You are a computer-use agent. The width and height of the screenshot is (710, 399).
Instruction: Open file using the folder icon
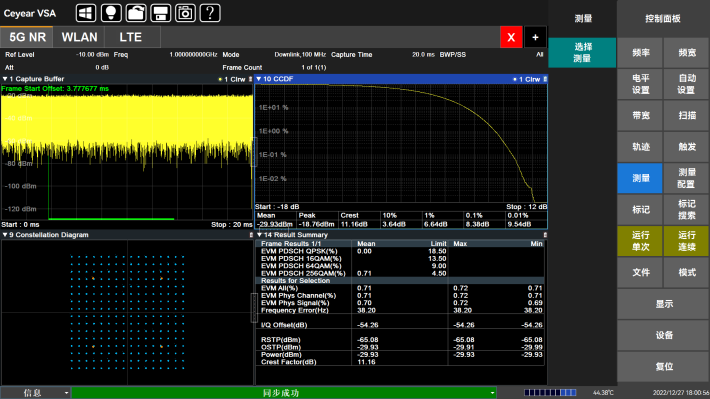[x=136, y=13]
